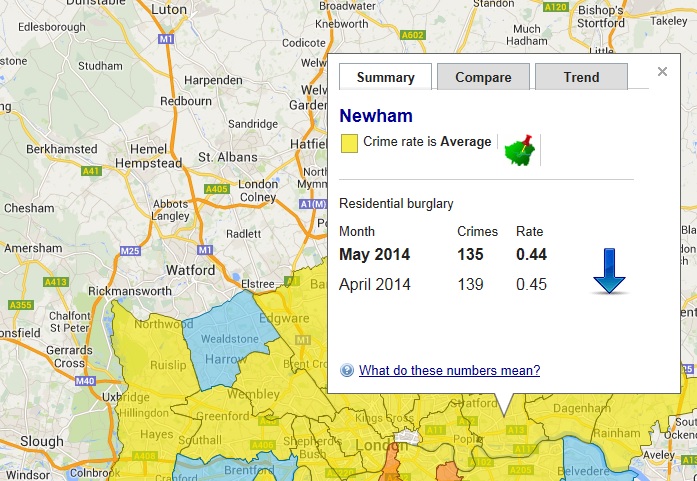Click the green A41 road shield
Screen dimensions: 697x481
pyautogui.click(x=91, y=171)
